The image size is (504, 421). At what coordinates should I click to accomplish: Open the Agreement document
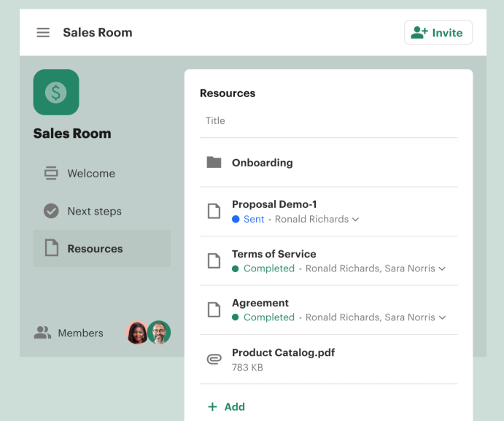260,303
